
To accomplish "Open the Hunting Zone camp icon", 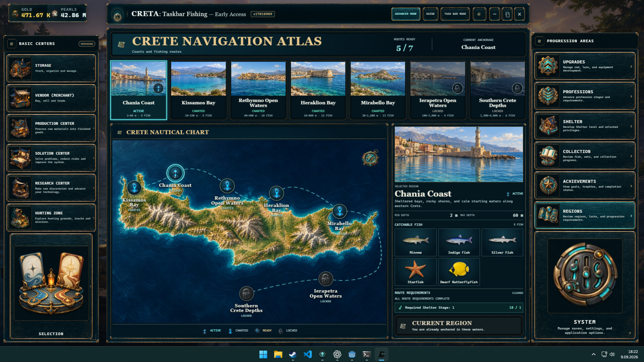I will point(20,217).
